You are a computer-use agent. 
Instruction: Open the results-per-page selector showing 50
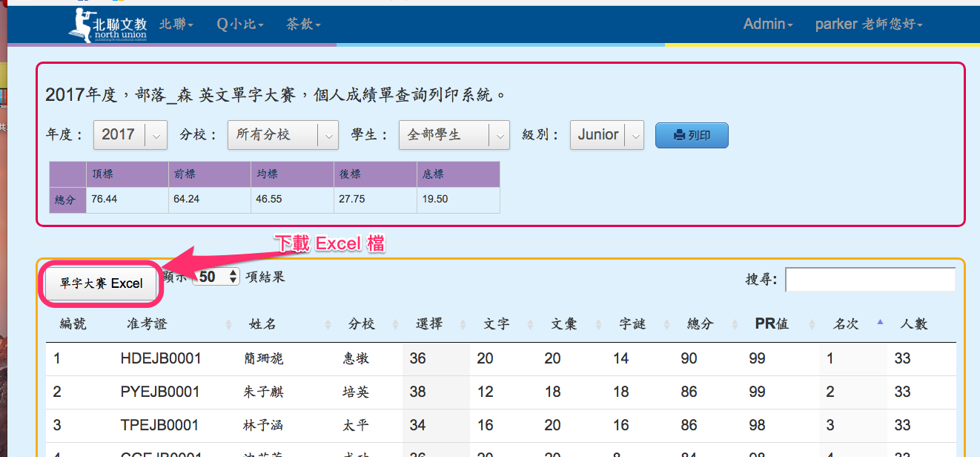pyautogui.click(x=216, y=277)
